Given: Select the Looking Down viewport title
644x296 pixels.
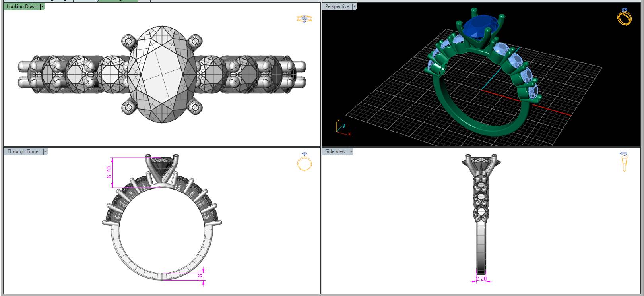Looking at the screenshot, I should coord(22,6).
